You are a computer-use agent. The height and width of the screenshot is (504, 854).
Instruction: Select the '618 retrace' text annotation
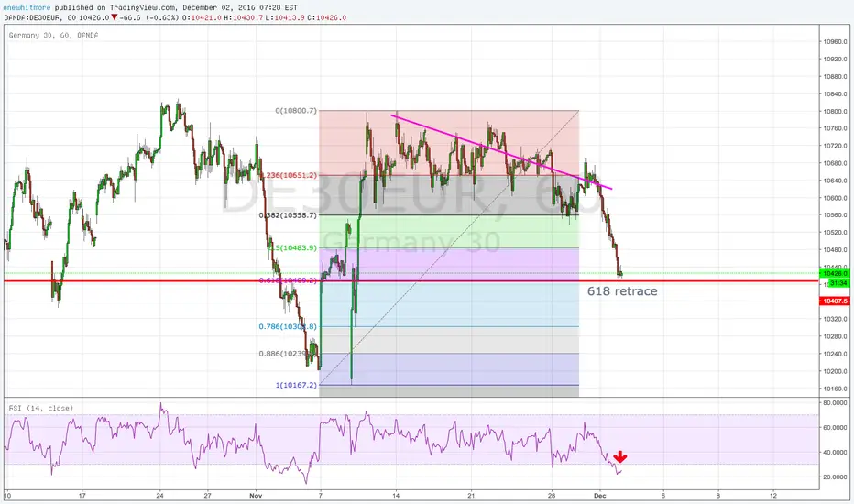pyautogui.click(x=622, y=291)
